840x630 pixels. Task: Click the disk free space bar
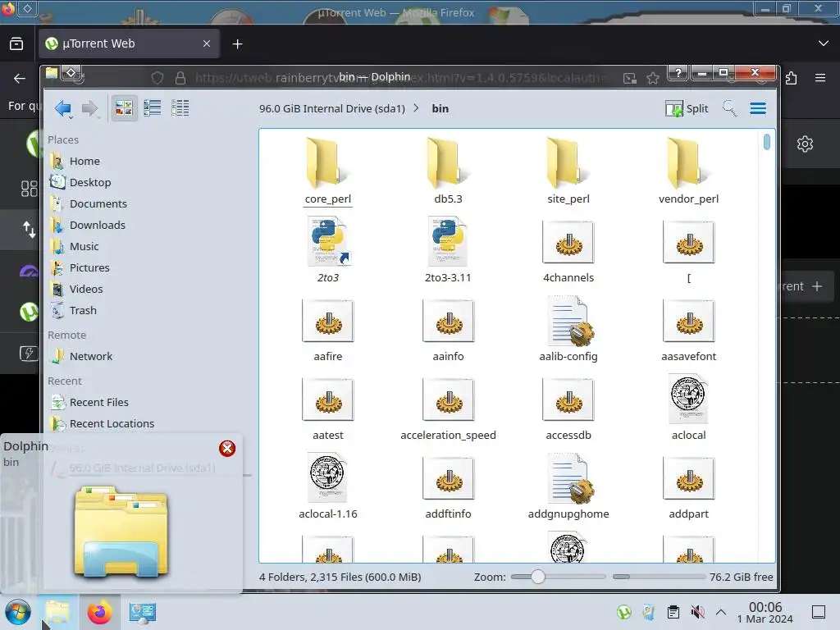click(659, 577)
